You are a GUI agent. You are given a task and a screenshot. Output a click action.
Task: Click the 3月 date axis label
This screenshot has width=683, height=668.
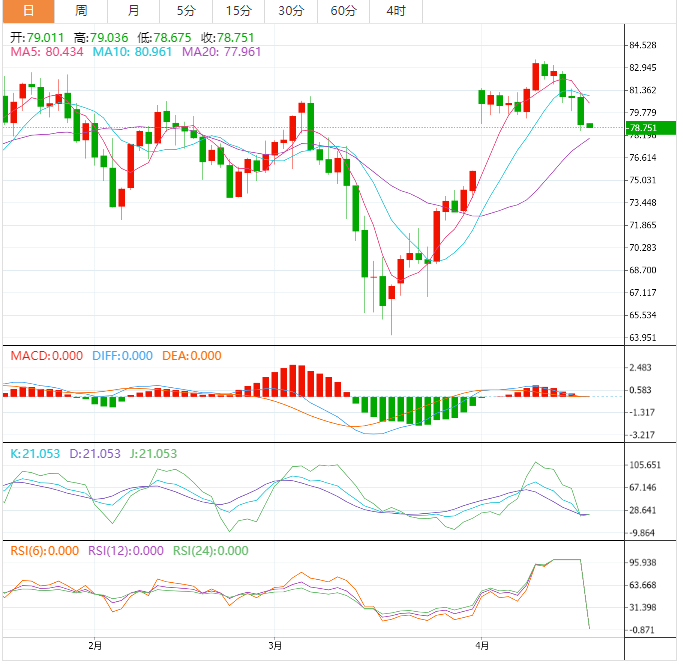click(275, 646)
